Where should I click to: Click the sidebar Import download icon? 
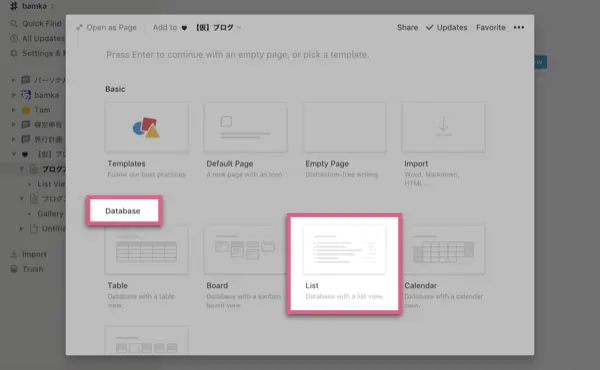coord(14,254)
